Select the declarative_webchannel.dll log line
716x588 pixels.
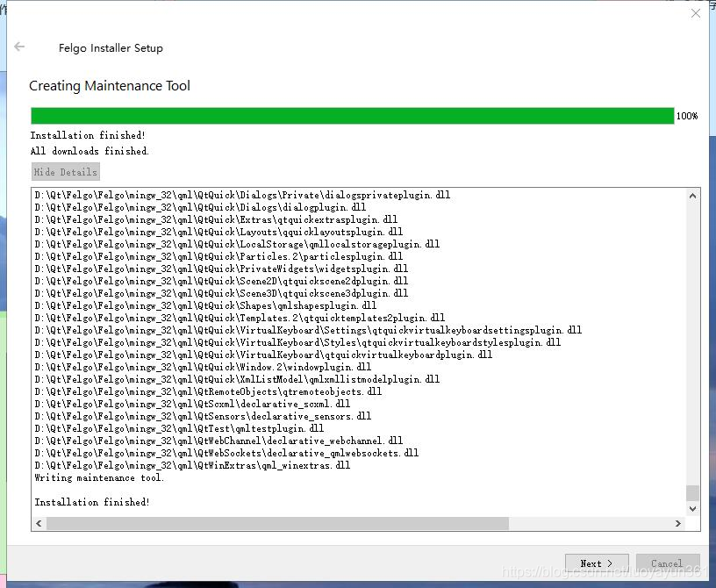(x=218, y=441)
